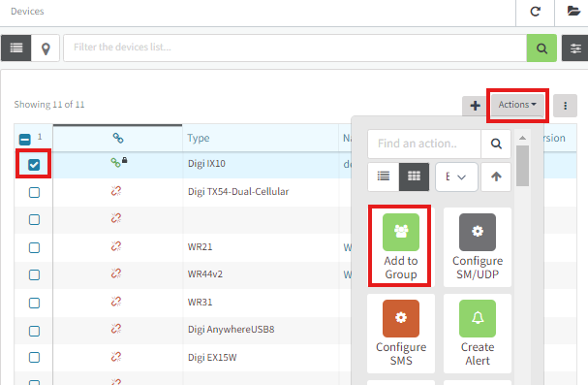588x385 pixels.
Task: Switch to map location view
Action: coord(46,48)
